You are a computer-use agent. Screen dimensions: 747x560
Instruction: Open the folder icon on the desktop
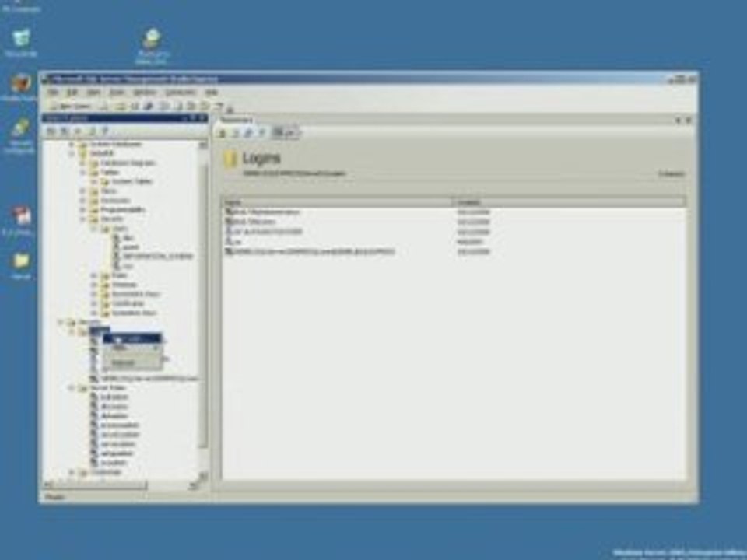pos(22,261)
